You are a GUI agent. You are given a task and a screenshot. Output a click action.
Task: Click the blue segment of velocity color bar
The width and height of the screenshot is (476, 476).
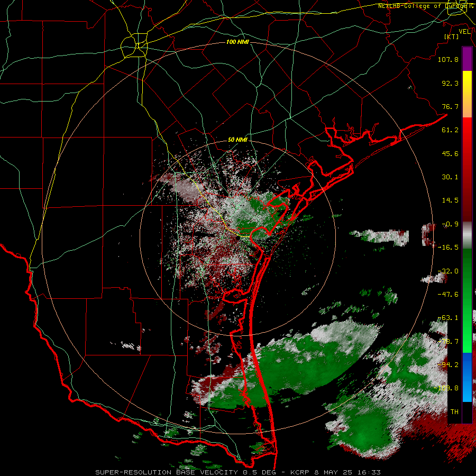pos(467,377)
